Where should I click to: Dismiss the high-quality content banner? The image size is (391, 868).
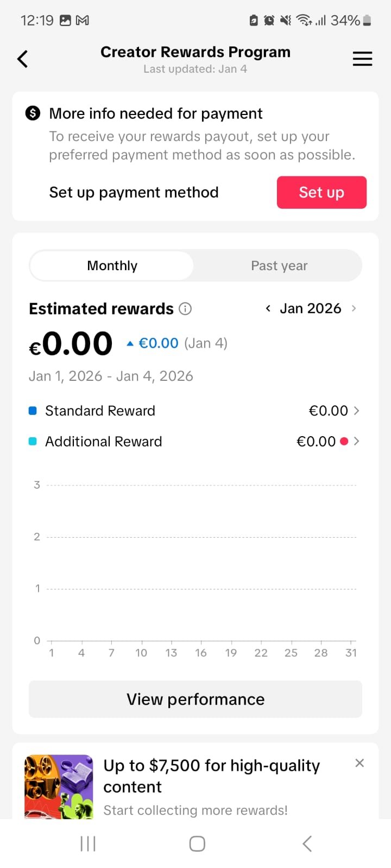coord(359,763)
